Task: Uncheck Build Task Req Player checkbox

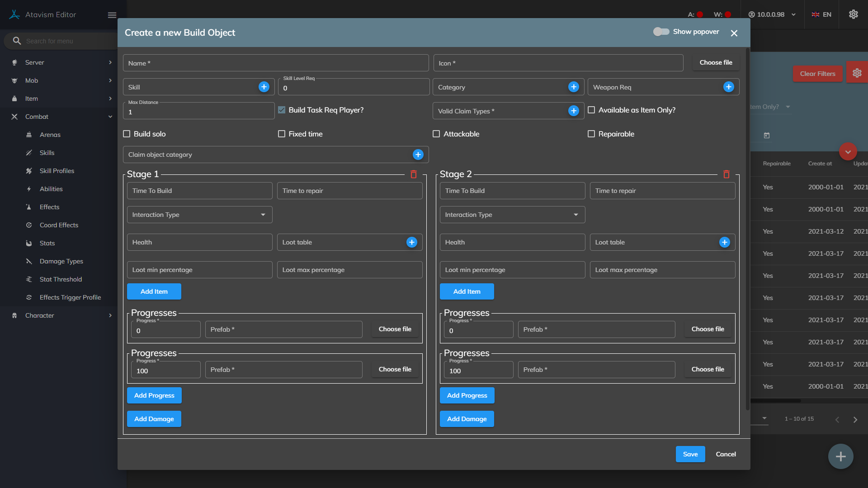Action: tap(282, 110)
